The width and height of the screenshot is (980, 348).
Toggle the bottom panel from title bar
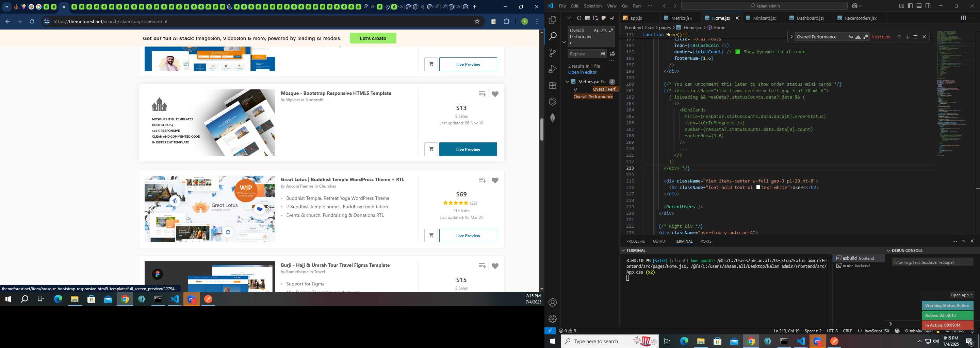[x=919, y=6]
